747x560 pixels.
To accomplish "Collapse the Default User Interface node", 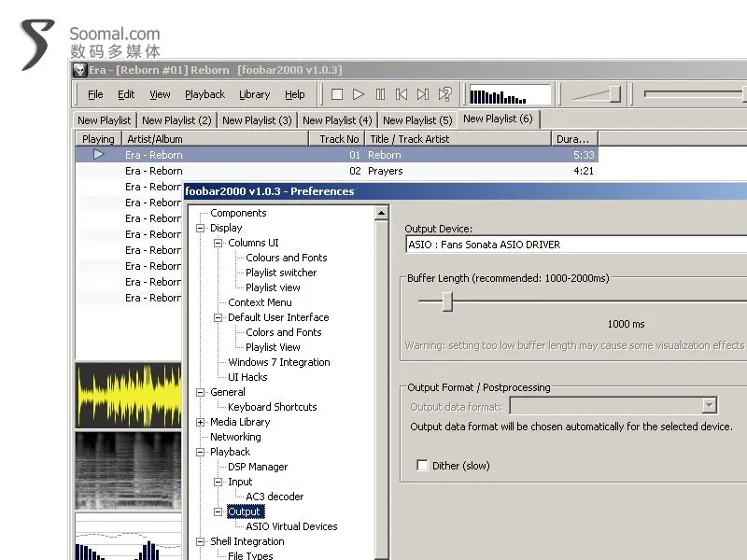I will click(218, 317).
